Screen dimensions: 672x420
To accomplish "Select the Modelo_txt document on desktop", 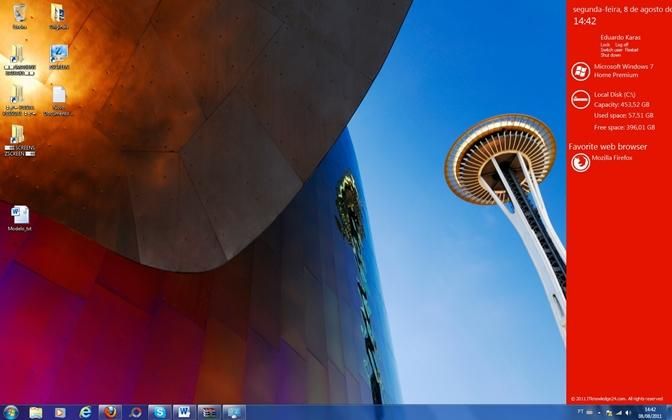I will click(19, 217).
